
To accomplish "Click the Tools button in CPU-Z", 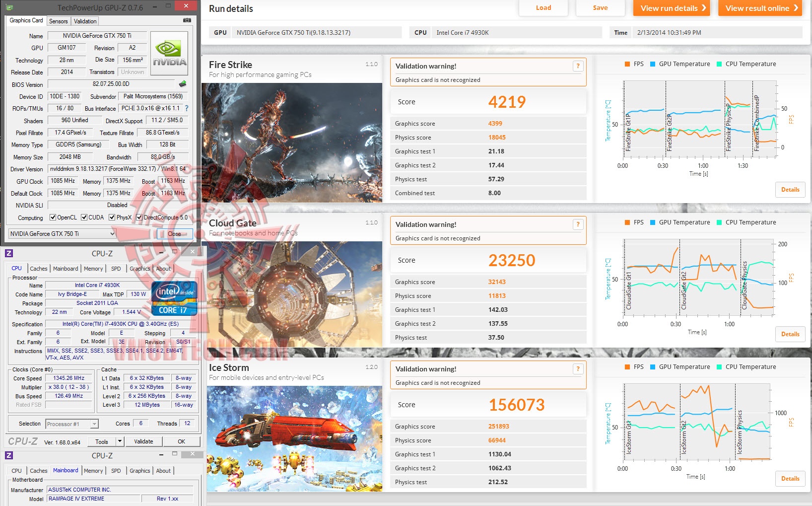I will pos(102,441).
